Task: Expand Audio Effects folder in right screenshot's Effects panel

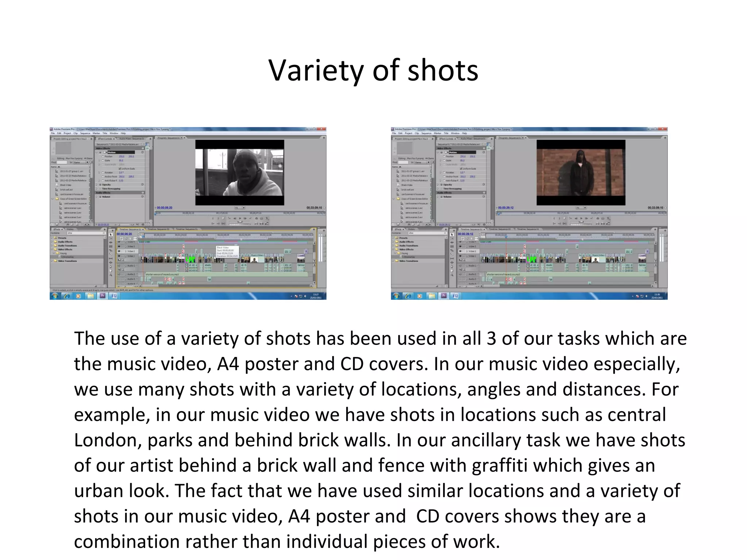Action: pyautogui.click(x=393, y=242)
